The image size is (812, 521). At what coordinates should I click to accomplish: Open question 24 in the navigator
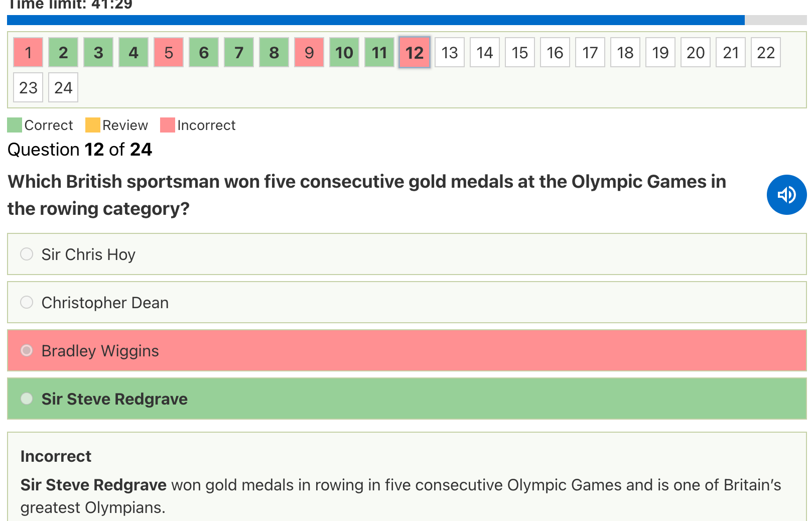pyautogui.click(x=63, y=88)
